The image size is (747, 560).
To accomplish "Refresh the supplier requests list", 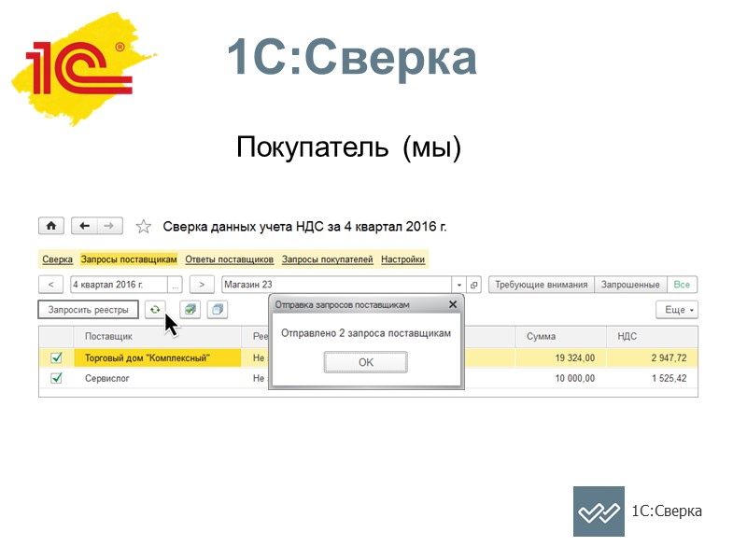I will pos(155,310).
